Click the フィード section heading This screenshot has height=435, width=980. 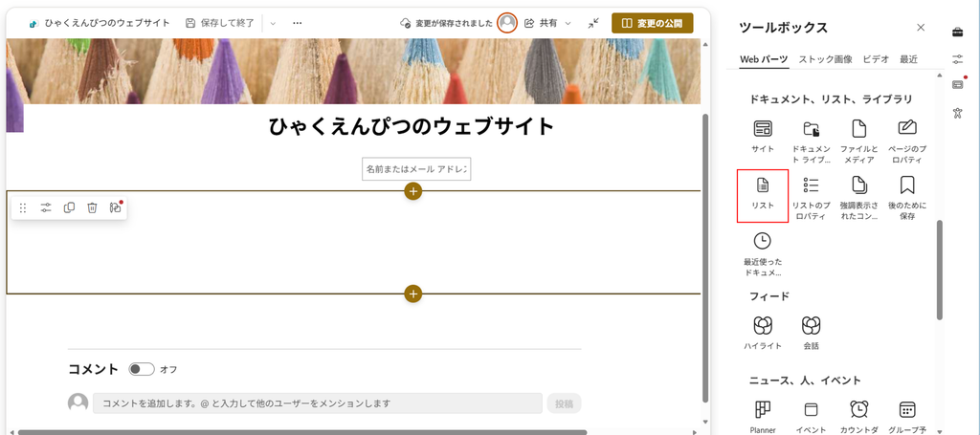[x=769, y=295]
